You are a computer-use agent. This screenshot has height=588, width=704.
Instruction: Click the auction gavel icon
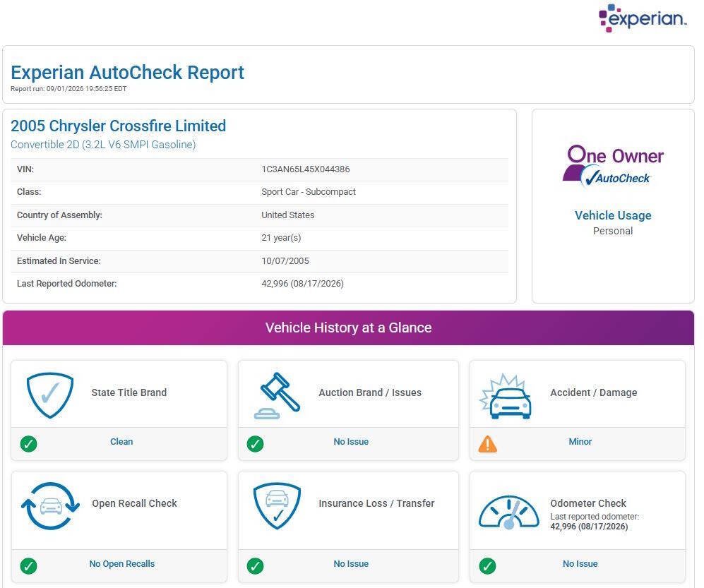(277, 395)
